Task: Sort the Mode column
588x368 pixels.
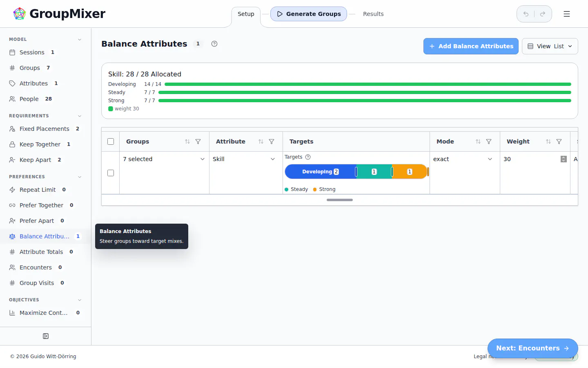Action: pos(478,141)
